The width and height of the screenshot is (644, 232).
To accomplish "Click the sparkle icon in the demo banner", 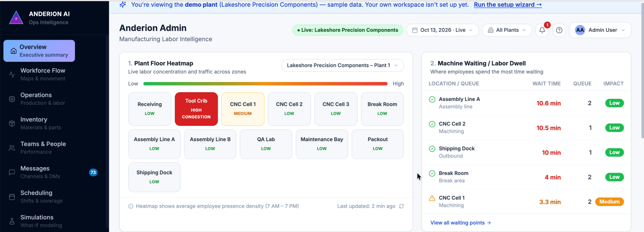I will 122,4.
